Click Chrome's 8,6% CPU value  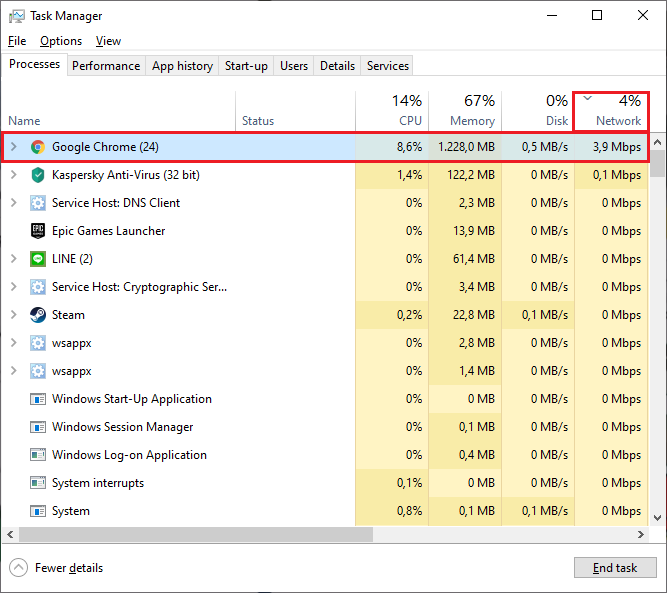click(409, 147)
